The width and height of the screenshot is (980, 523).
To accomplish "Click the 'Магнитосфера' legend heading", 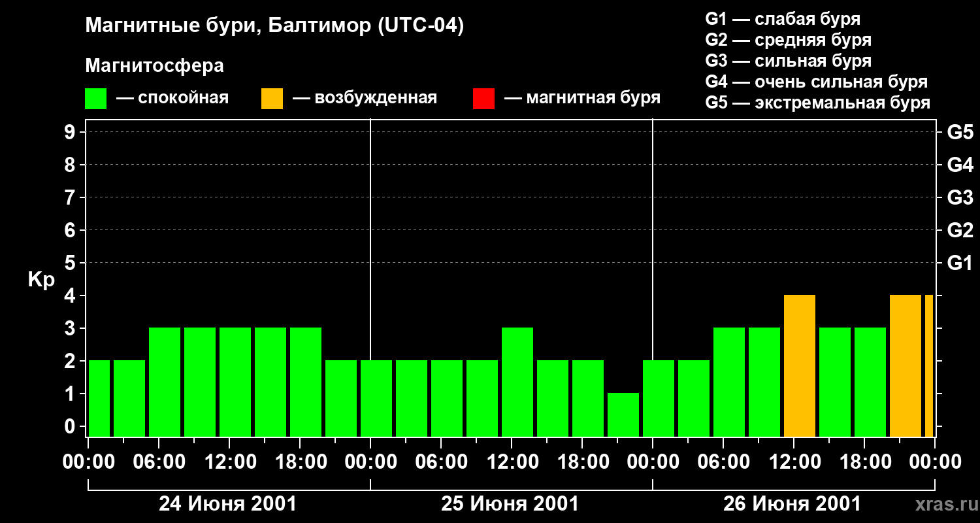I will pos(155,66).
